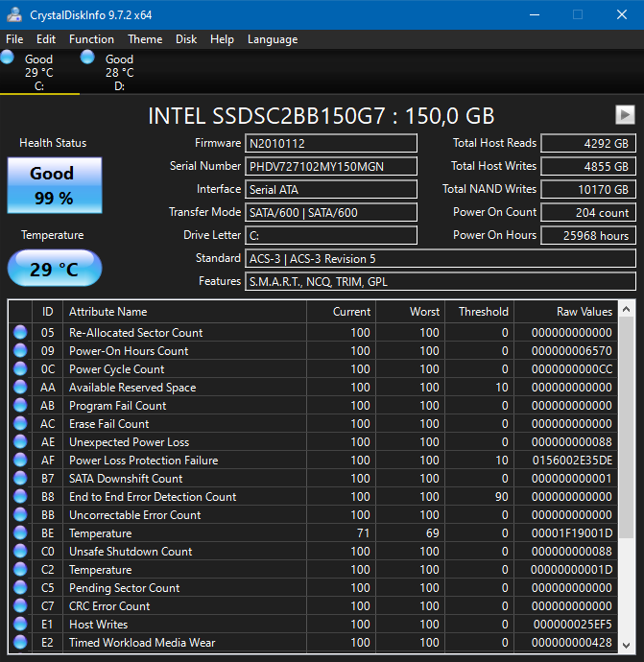This screenshot has width=644, height=662.
Task: Click status orb for End to End Error Detection
Action: 20,497
